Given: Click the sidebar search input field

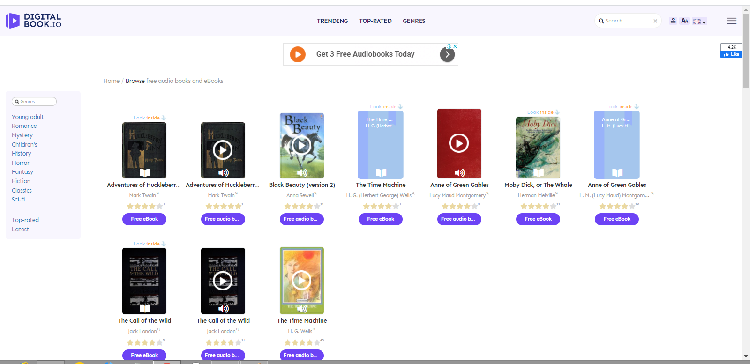Looking at the screenshot, I should (34, 101).
